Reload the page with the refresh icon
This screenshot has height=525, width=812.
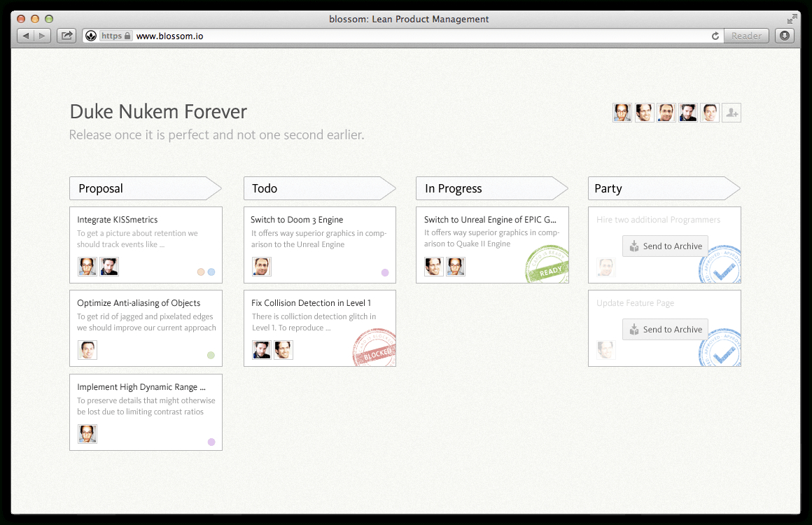(715, 36)
